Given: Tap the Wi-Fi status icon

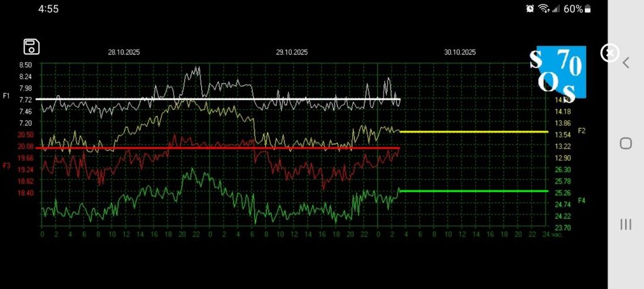Looking at the screenshot, I should (543, 9).
